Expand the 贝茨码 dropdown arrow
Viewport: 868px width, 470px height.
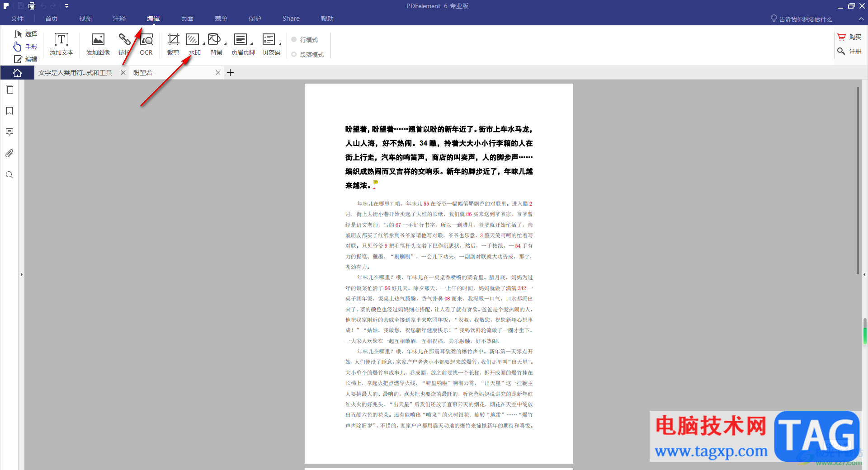(280, 44)
